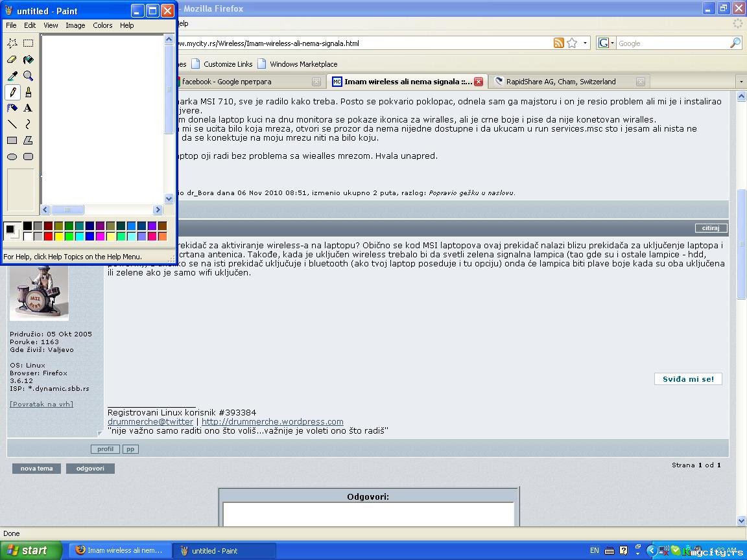Open bookmark star dropdown arrow

click(x=585, y=43)
